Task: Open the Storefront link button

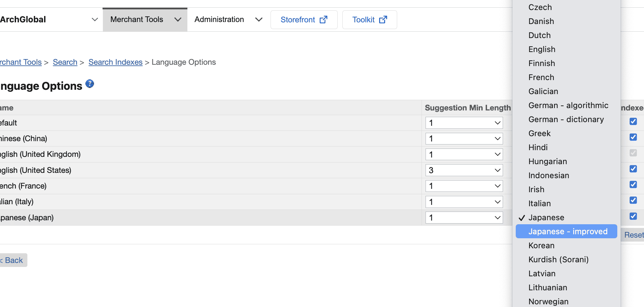Action: click(304, 20)
